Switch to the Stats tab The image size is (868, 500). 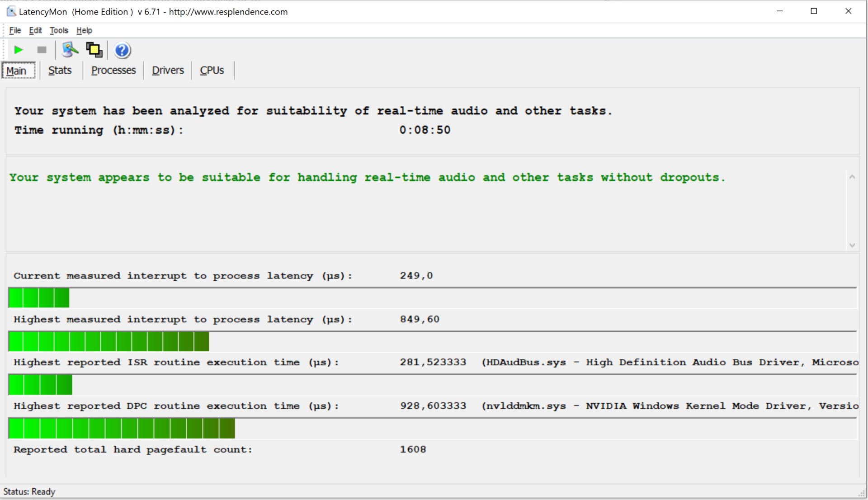tap(60, 71)
